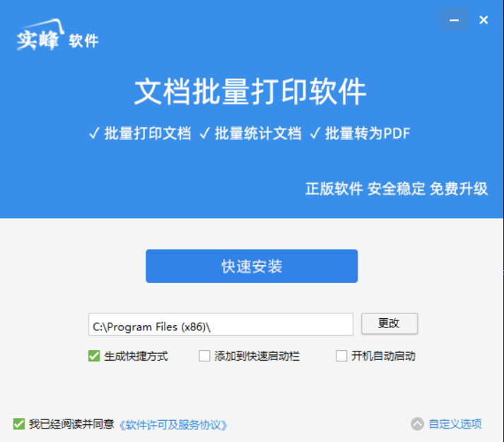Open the 软件许可及服务协议 link

173,425
